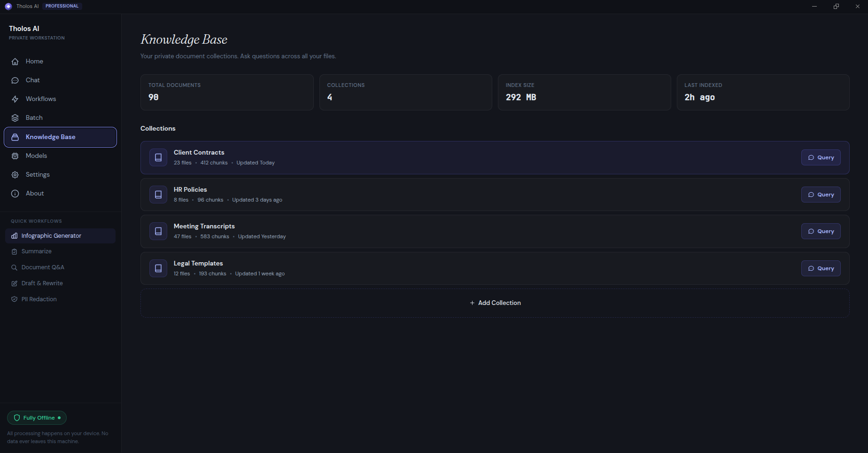Open the Meeting Transcripts collection row
Viewport: 868px width, 453px height.
tap(495, 231)
